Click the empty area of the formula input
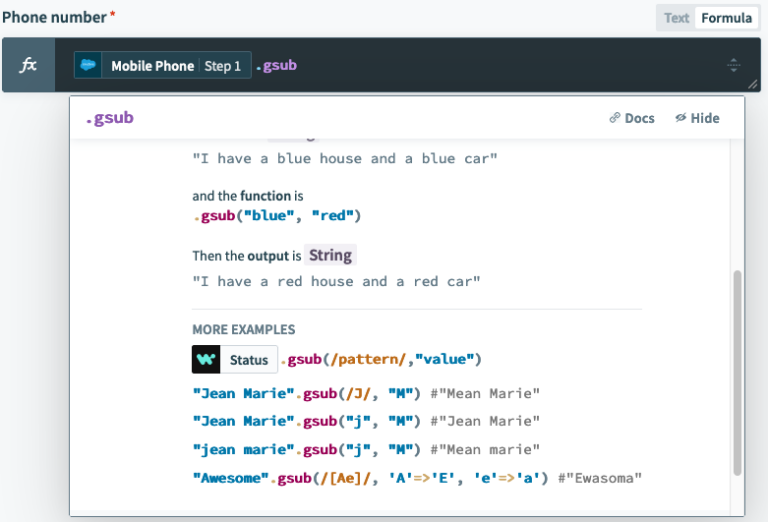768x522 pixels. coord(500,66)
